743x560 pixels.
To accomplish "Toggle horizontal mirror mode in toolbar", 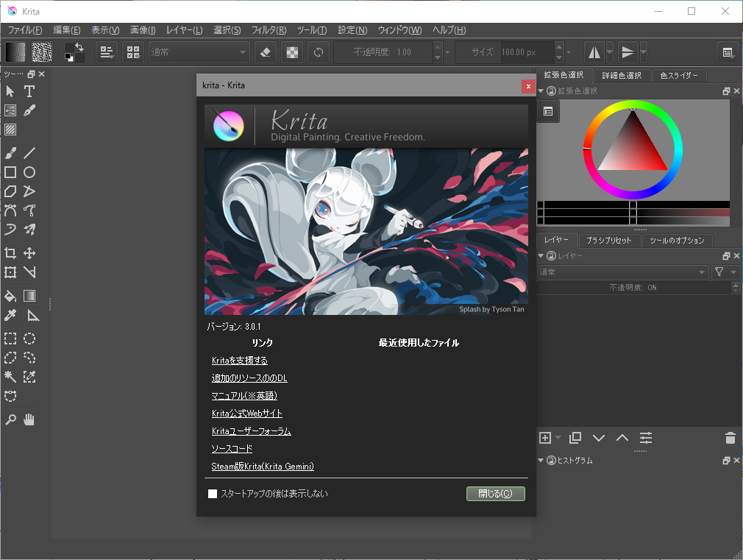I will coord(596,52).
